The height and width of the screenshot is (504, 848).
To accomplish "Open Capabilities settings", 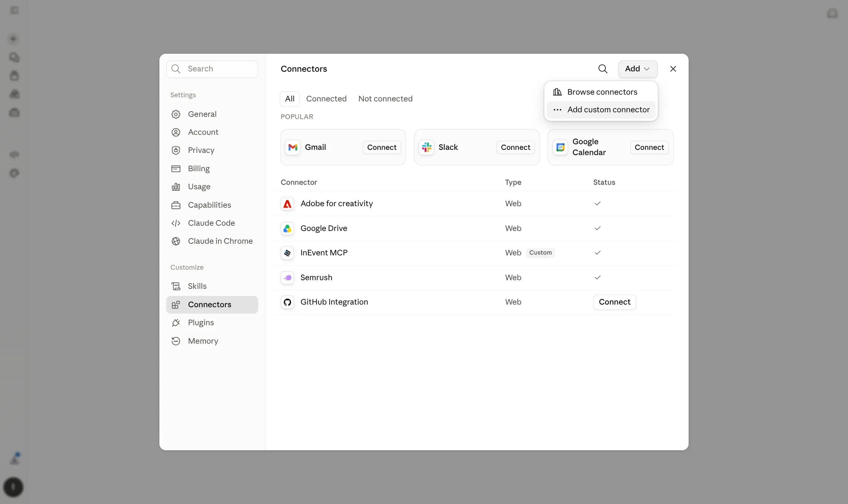I will (x=212, y=205).
